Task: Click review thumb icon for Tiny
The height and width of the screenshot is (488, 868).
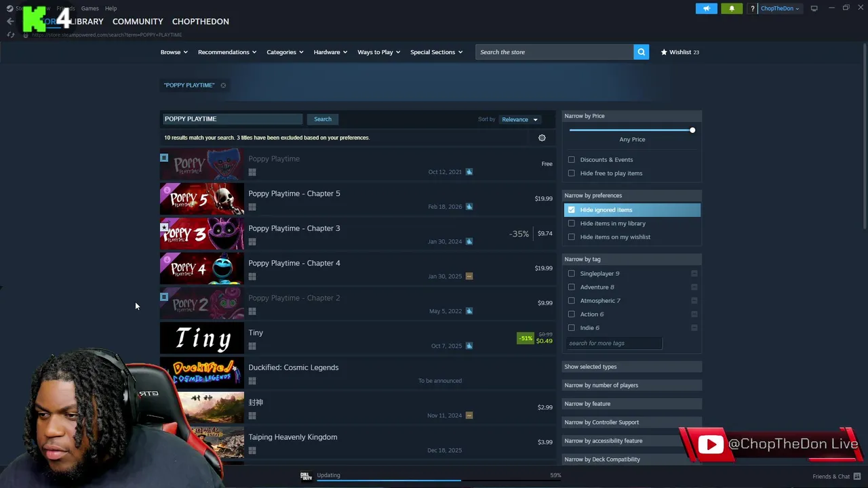Action: click(469, 346)
